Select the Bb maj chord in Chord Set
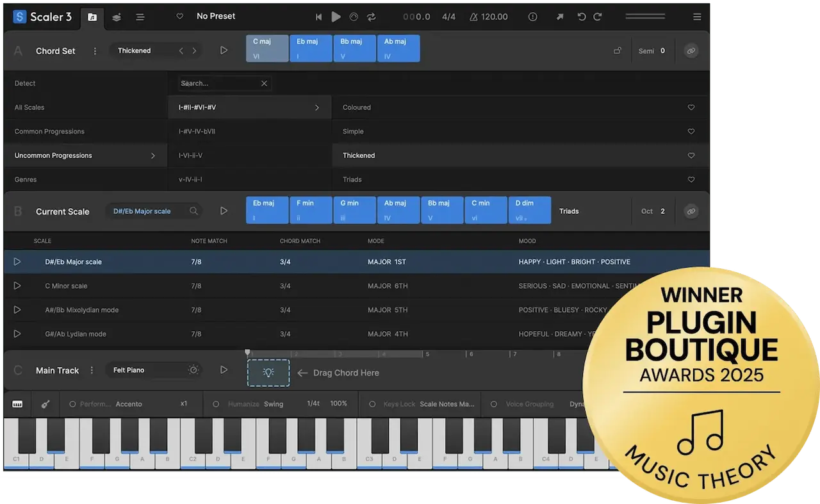The image size is (820, 504). (x=354, y=49)
